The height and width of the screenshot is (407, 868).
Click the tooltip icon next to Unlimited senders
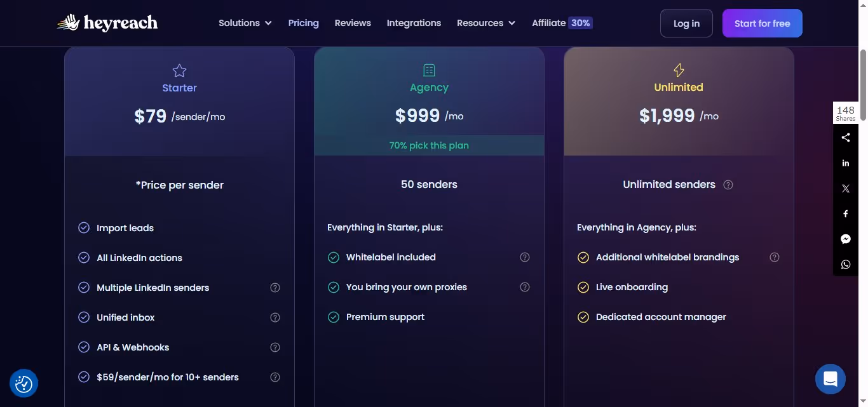(728, 185)
